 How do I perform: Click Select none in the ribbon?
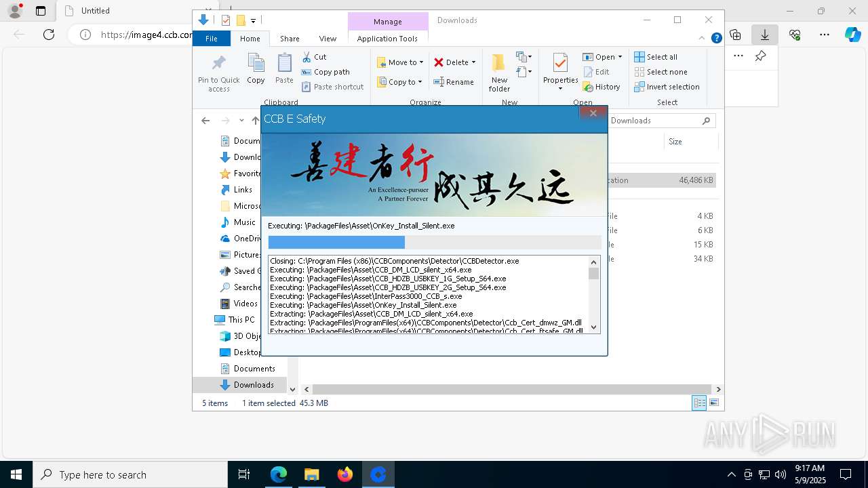pyautogui.click(x=660, y=72)
